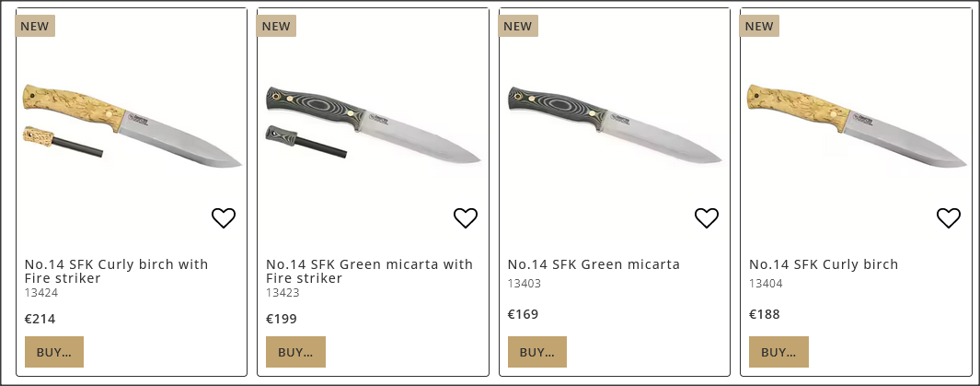Click Buy button for product 13403
Viewport: 980px width, 386px height.
click(x=537, y=352)
